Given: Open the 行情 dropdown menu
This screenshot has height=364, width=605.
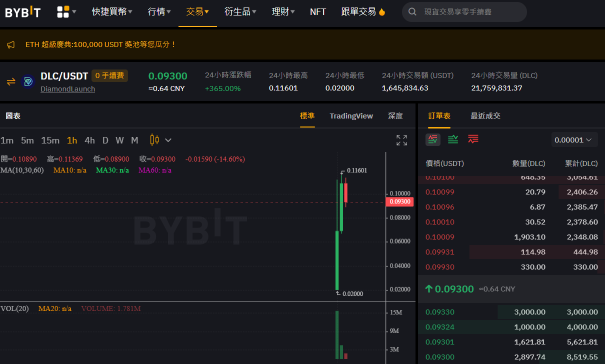Looking at the screenshot, I should [159, 11].
